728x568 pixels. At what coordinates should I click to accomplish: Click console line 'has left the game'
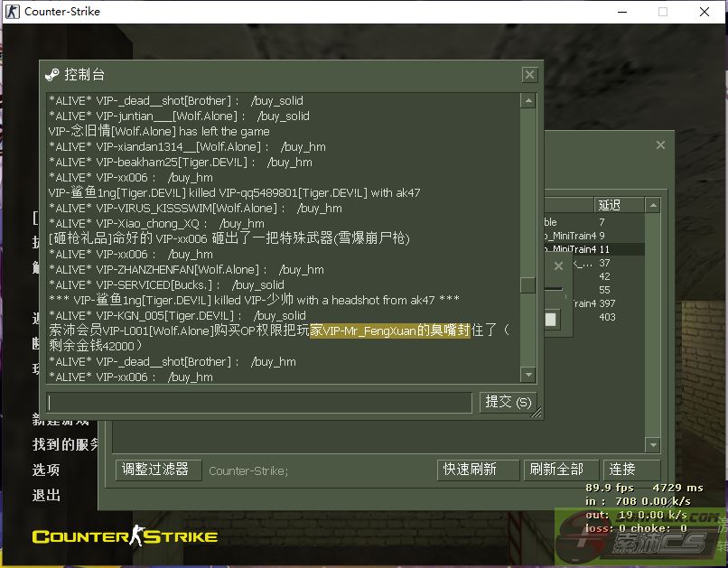[159, 131]
